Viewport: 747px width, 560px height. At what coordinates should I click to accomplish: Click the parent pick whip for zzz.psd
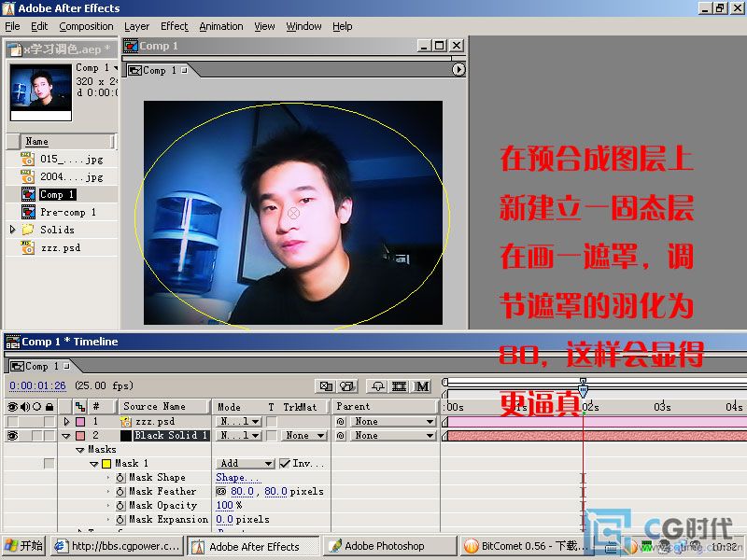[340, 422]
